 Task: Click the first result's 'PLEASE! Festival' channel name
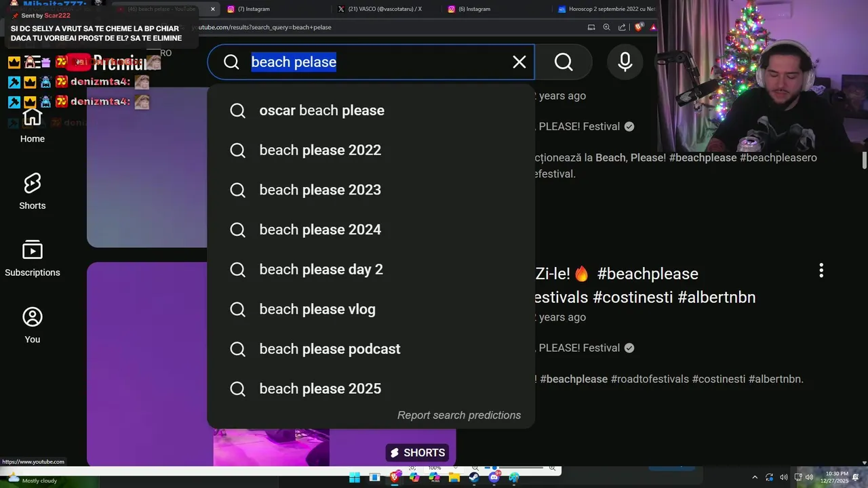580,127
